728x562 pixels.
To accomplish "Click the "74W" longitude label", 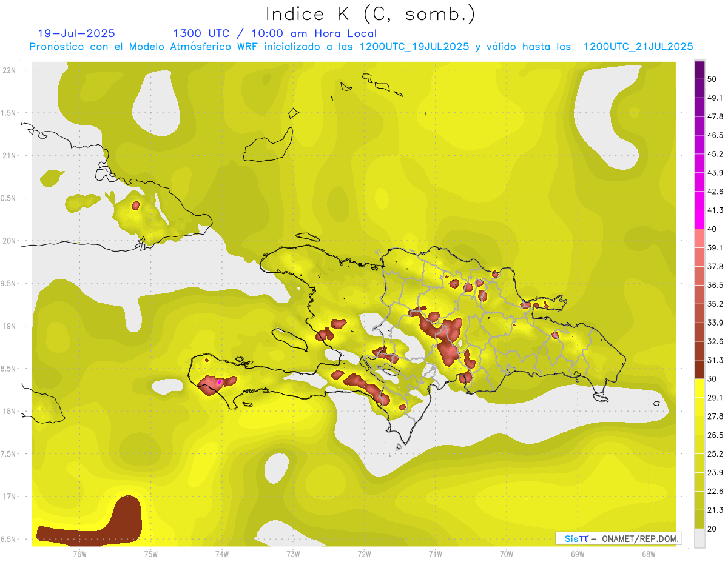I will click(x=222, y=554).
